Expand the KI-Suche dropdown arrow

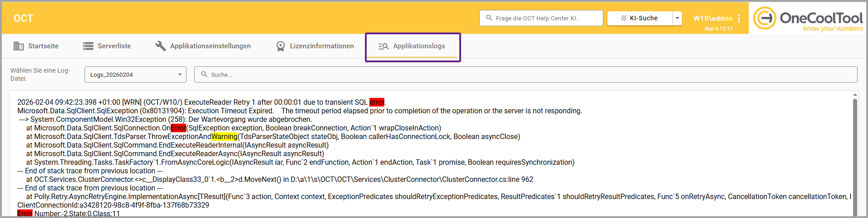click(677, 18)
